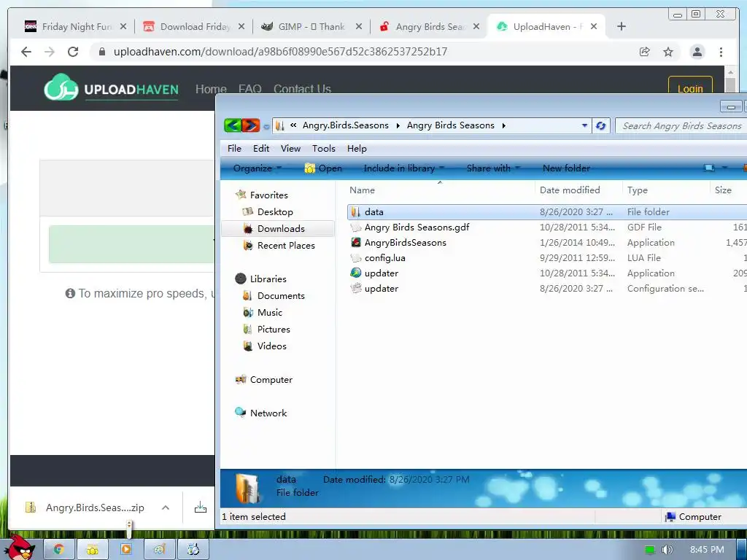
Task: Click Favorites header in sidebar
Action: coord(268,195)
